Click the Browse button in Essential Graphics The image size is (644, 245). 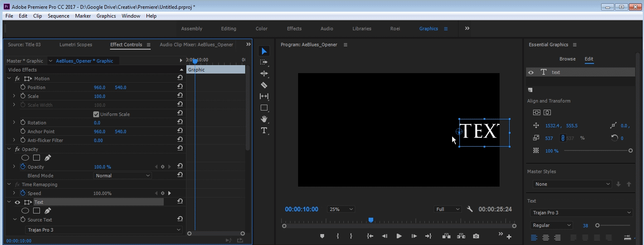coord(567,59)
